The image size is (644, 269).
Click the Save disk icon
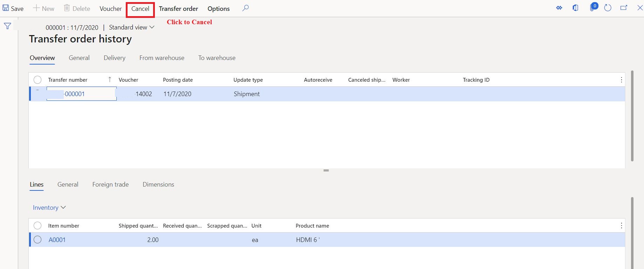coord(6,8)
